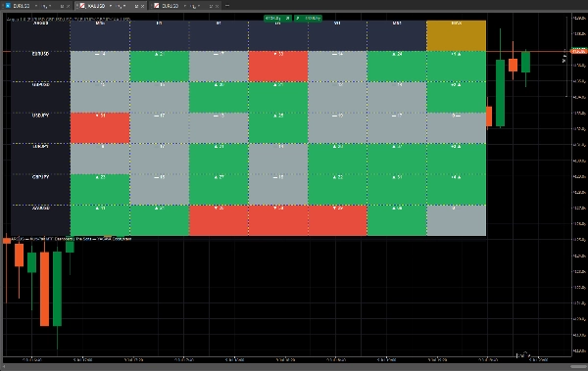
Task: Click the GBPJPY row label in dashboard
Action: pos(40,177)
